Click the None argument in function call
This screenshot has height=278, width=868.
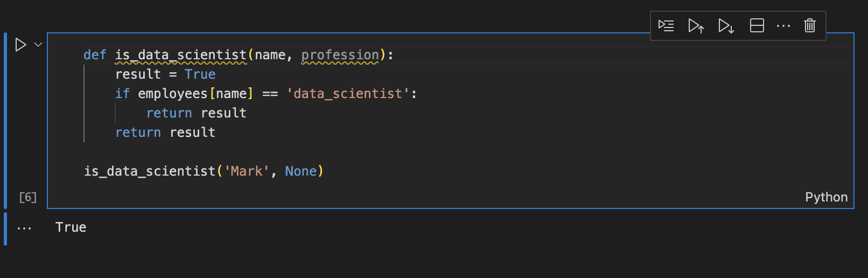[x=300, y=171]
